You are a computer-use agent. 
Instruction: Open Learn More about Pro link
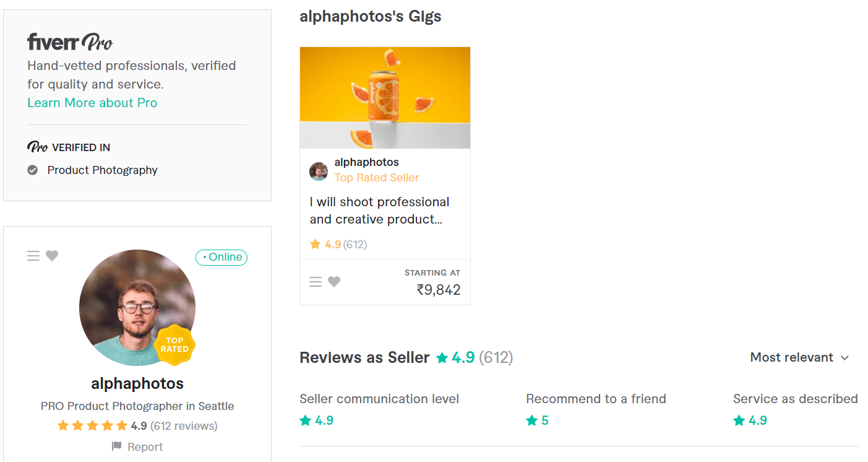tap(92, 103)
